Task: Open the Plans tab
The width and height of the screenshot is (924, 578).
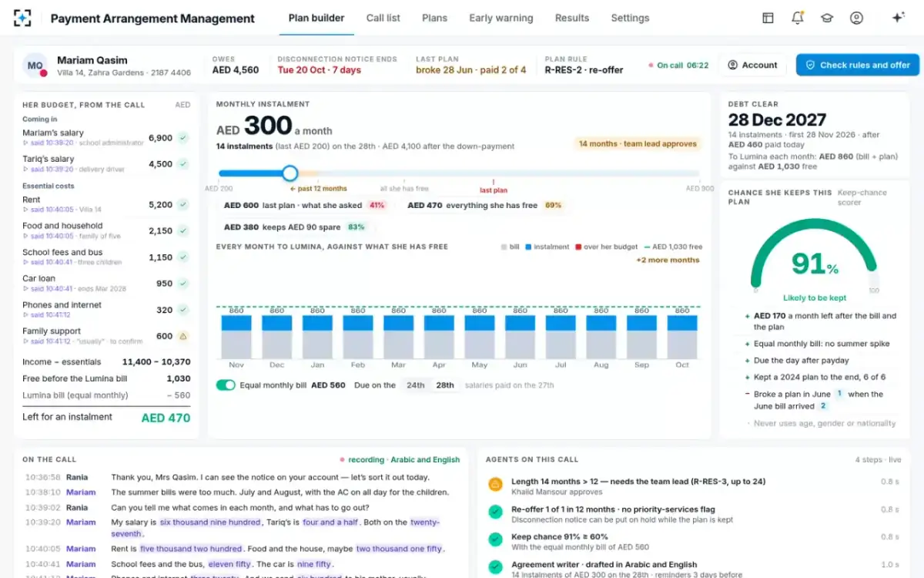Action: (x=434, y=18)
